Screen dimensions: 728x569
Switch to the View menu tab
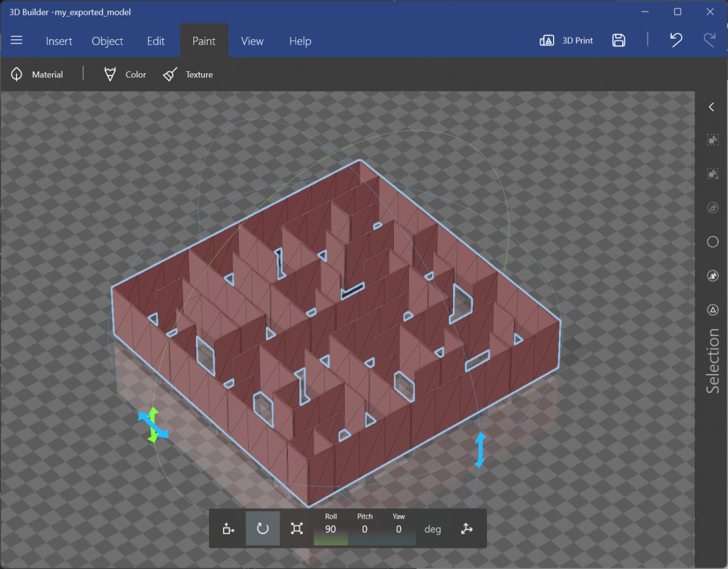click(x=252, y=41)
